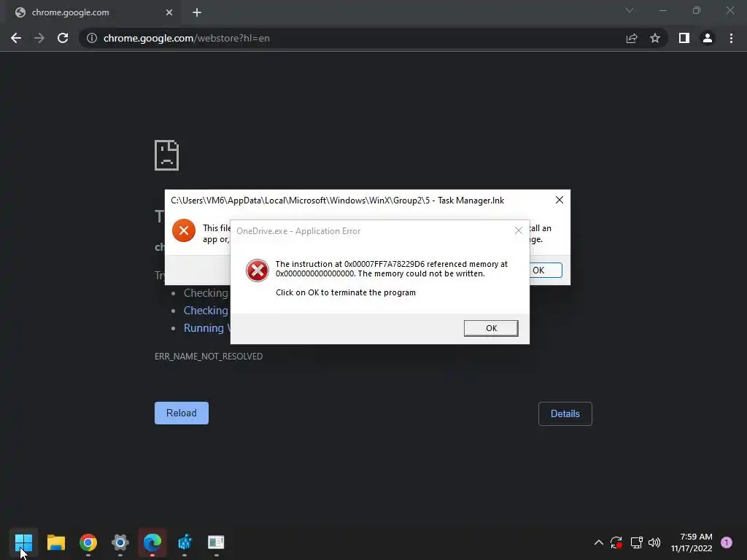This screenshot has width=747, height=560.
Task: Open the second Checking link in suggestions
Action: 206,311
